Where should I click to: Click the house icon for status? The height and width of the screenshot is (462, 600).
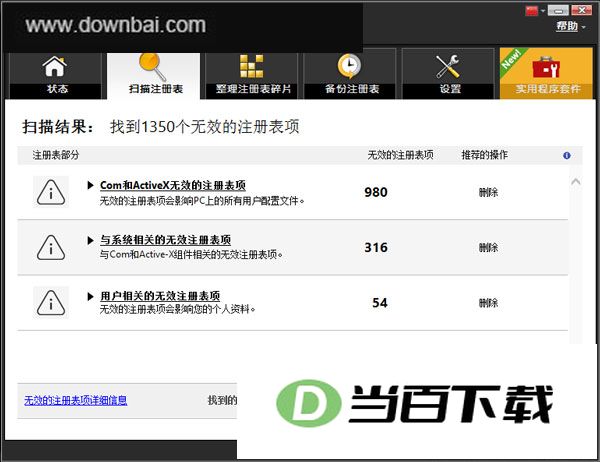click(55, 67)
